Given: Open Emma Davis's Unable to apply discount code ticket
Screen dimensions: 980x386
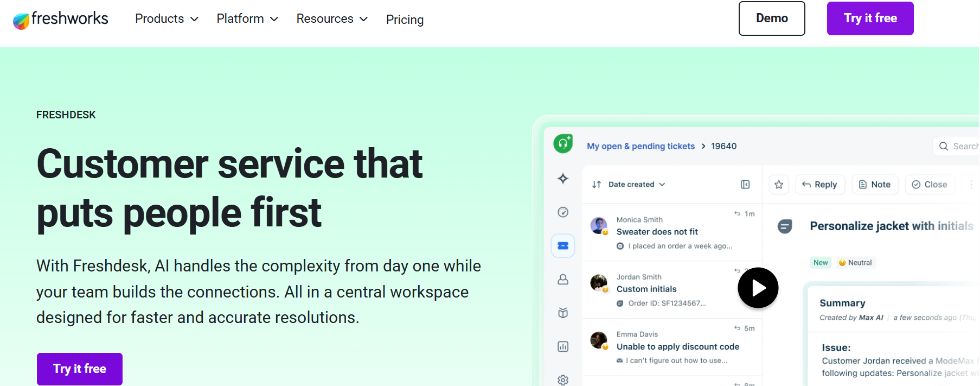Looking at the screenshot, I should (672, 347).
